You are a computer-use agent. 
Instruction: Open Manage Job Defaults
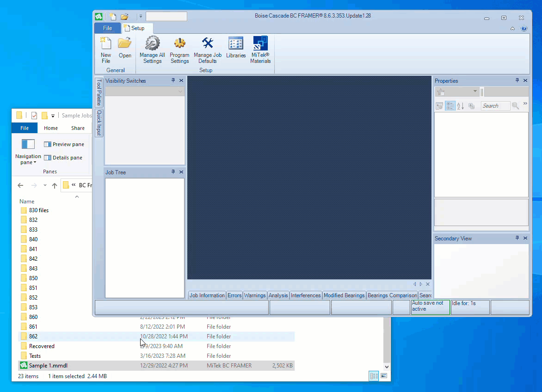pyautogui.click(x=207, y=50)
